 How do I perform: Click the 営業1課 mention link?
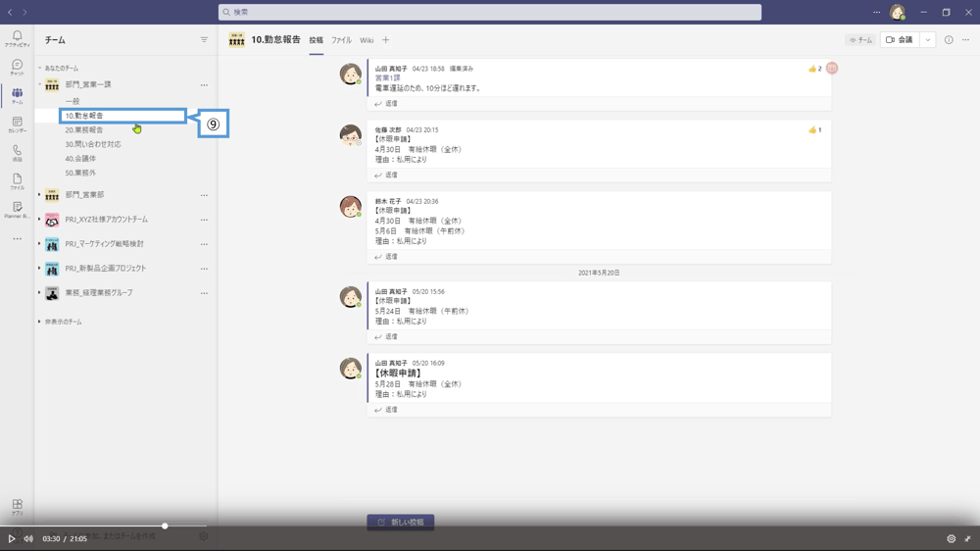[x=387, y=78]
